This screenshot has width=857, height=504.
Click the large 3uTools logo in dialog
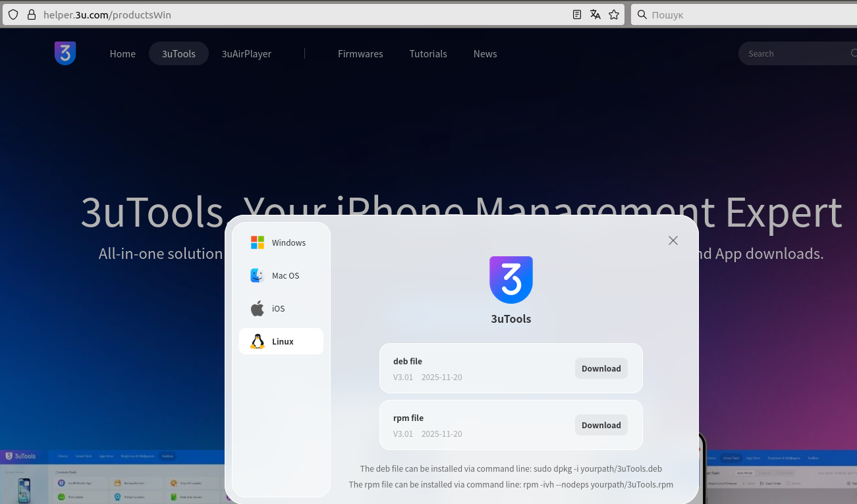pyautogui.click(x=511, y=279)
